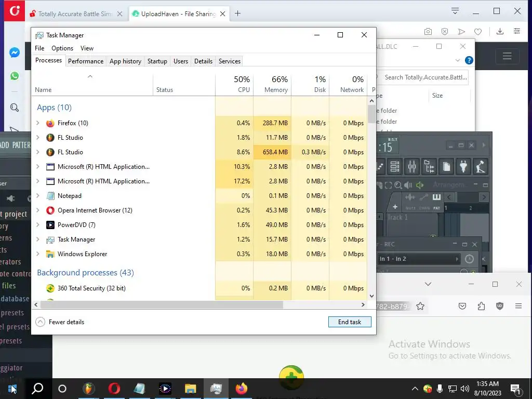Switch to the Startup tab
This screenshot has height=399, width=532.
157,61
